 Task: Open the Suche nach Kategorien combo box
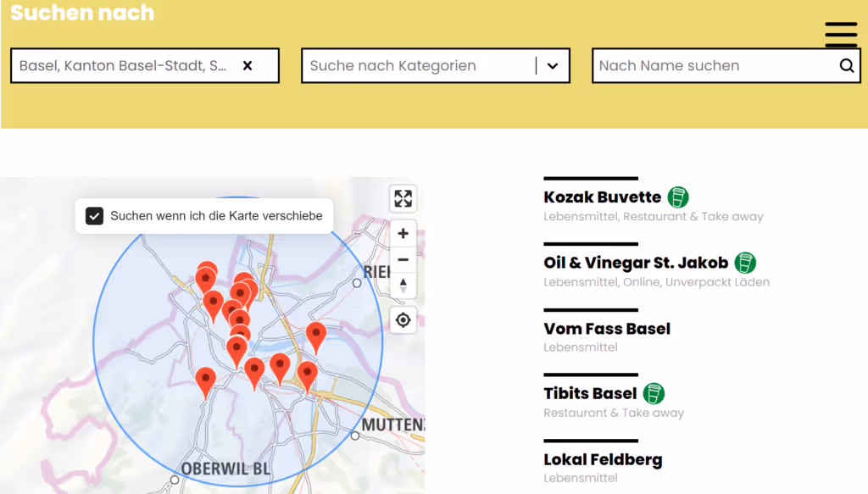pyautogui.click(x=435, y=66)
